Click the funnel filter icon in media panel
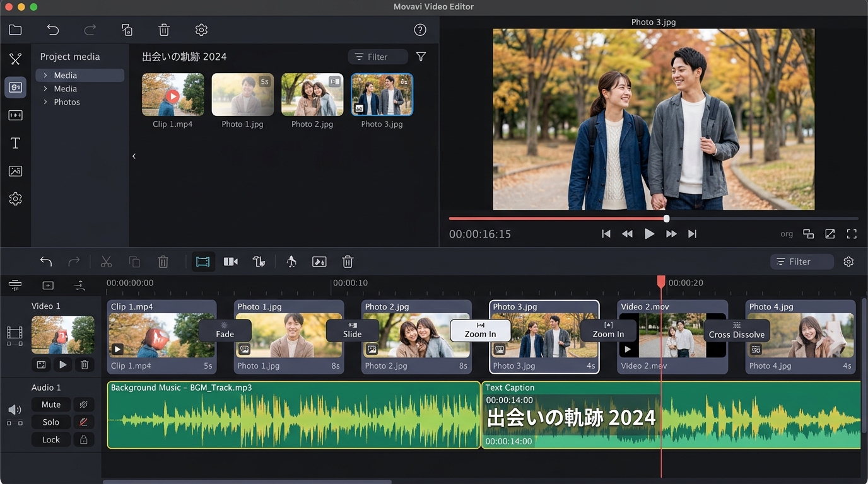Screen dimensions: 868x484 pyautogui.click(x=421, y=57)
